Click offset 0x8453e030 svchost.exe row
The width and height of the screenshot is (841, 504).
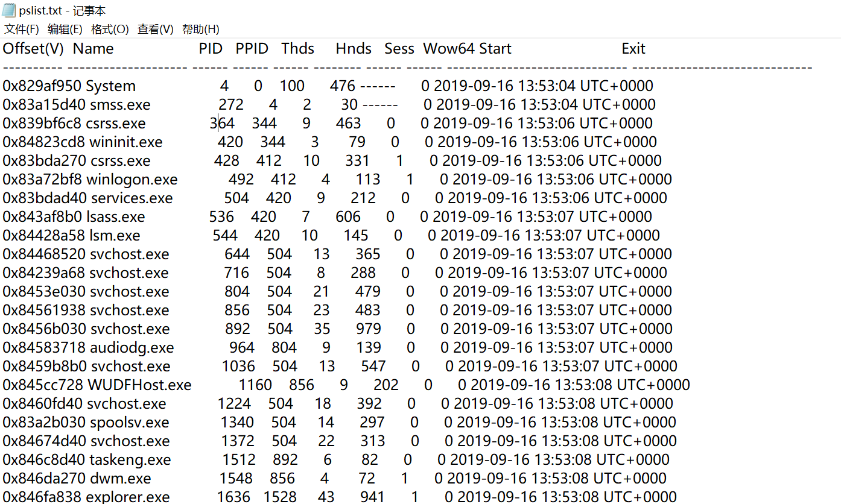(x=337, y=292)
